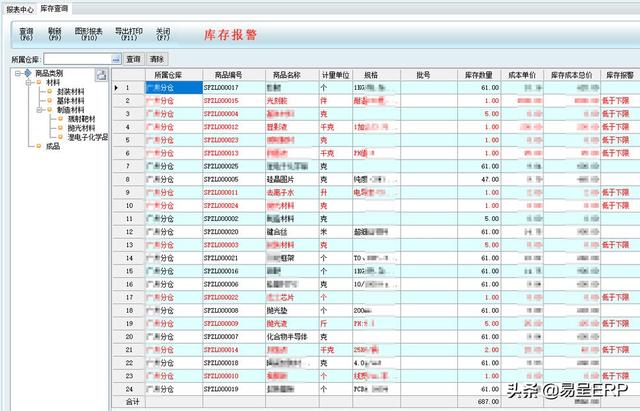This screenshot has width=640, height=411.
Task: Click 导出打印 (F11) export print
Action: 127,34
